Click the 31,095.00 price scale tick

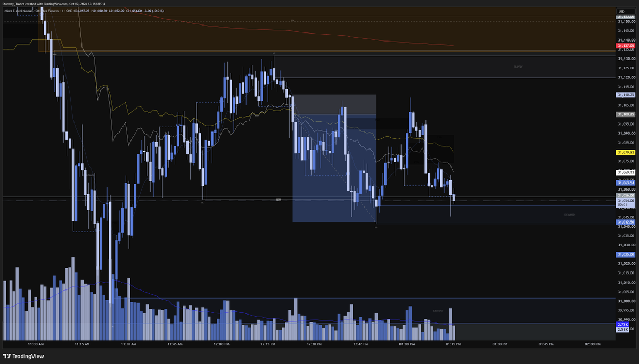coord(625,123)
